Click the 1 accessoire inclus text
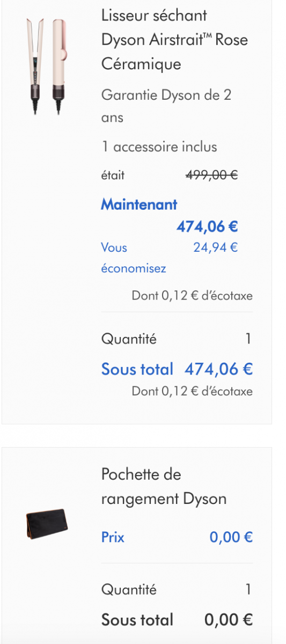286x644 pixels. point(159,147)
